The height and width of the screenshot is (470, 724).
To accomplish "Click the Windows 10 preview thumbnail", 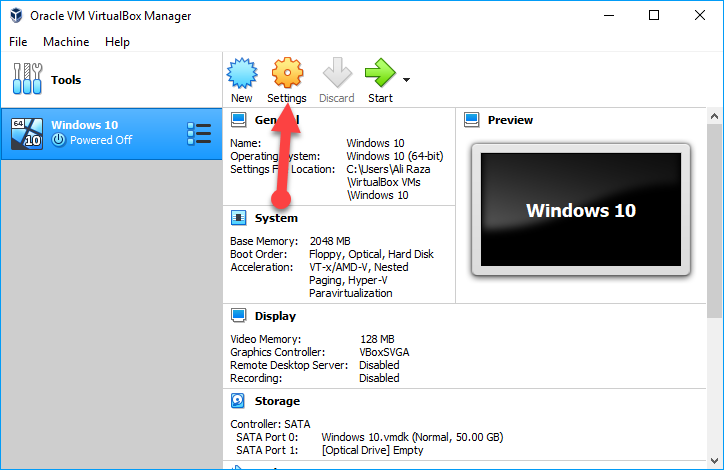I will [x=580, y=210].
